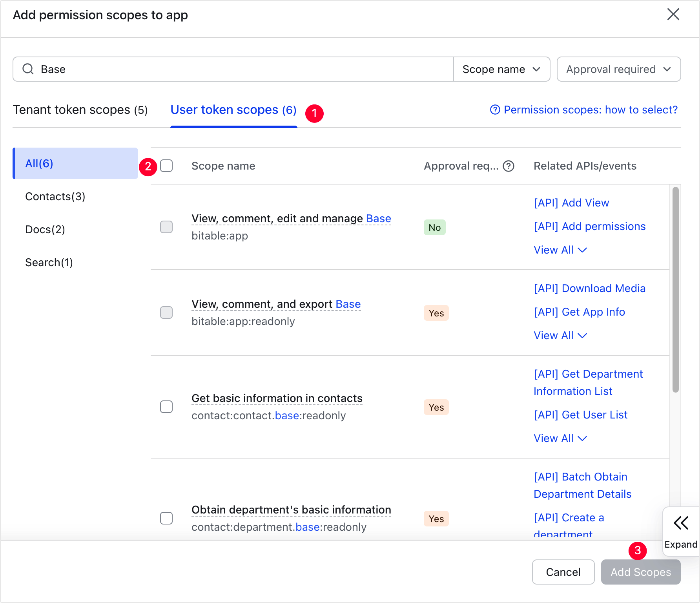Select the Contacts(3) category

tap(55, 196)
